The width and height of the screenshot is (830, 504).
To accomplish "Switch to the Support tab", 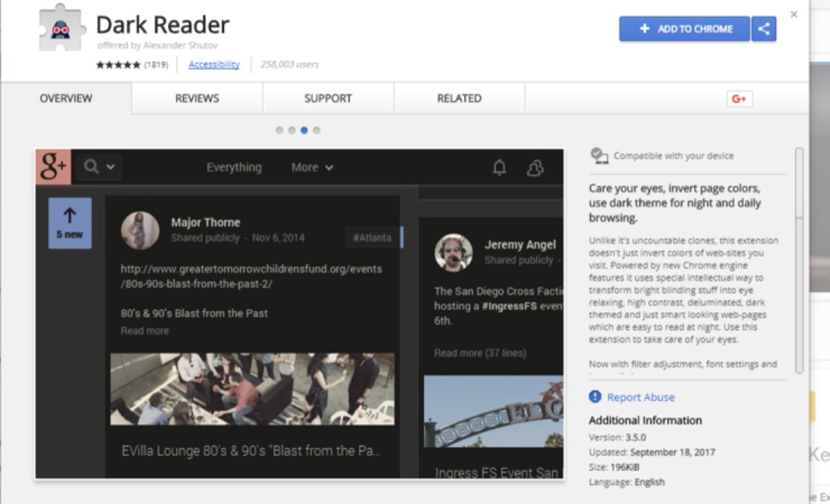I will [x=328, y=98].
